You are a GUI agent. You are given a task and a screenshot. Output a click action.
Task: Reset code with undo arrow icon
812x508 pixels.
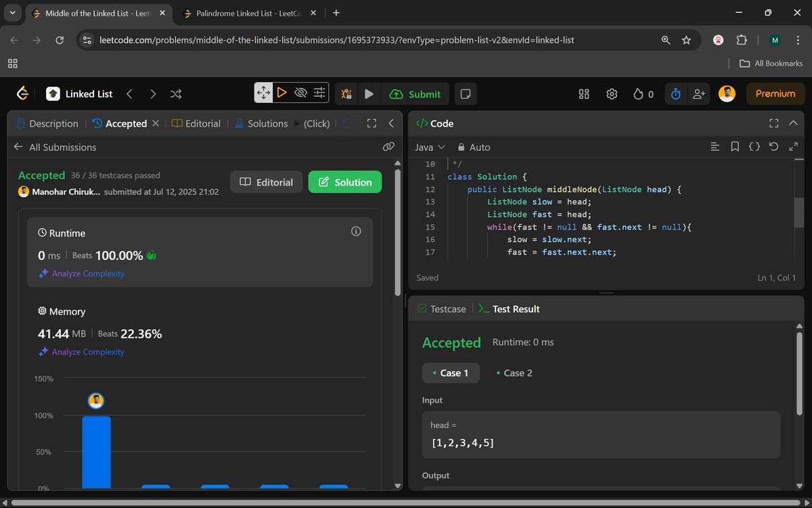point(774,147)
